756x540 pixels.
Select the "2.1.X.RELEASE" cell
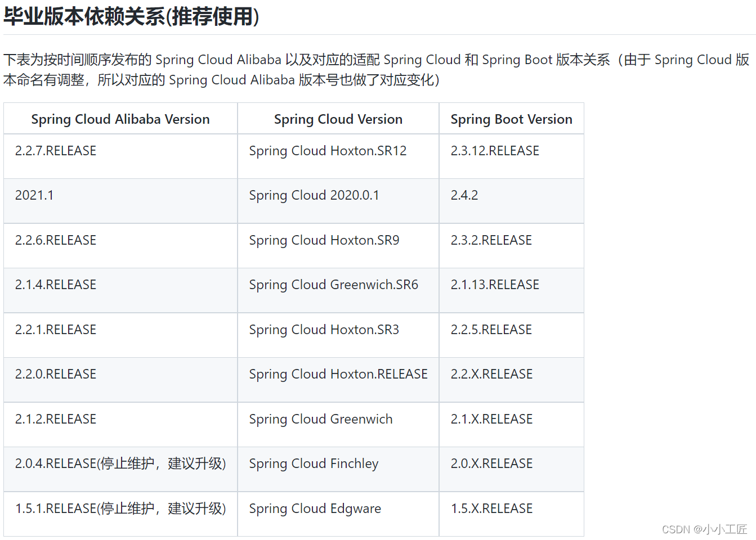511,425
